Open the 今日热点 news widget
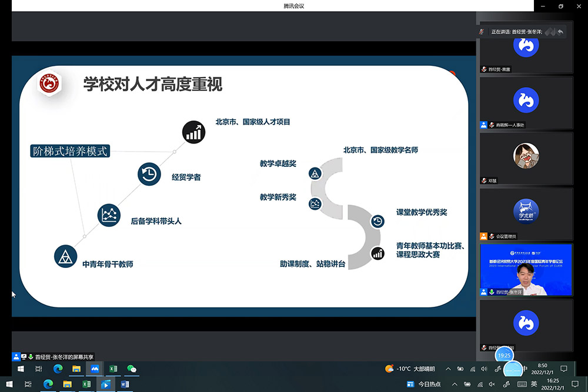 click(x=424, y=384)
